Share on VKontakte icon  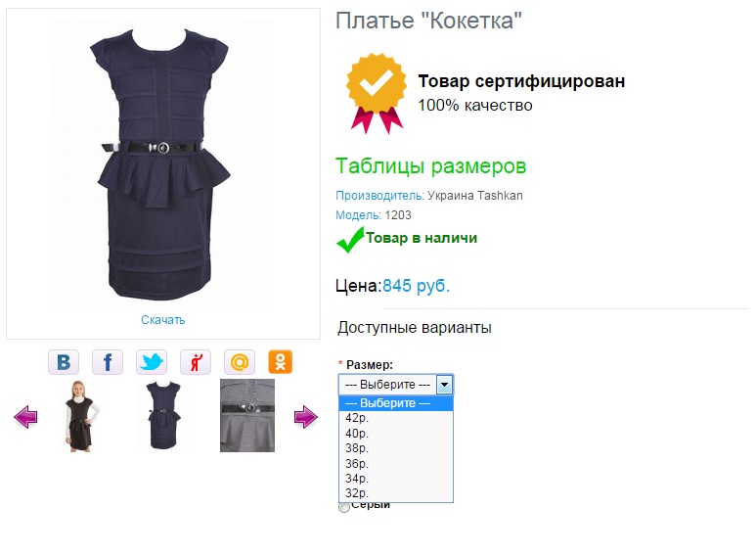[x=64, y=362]
